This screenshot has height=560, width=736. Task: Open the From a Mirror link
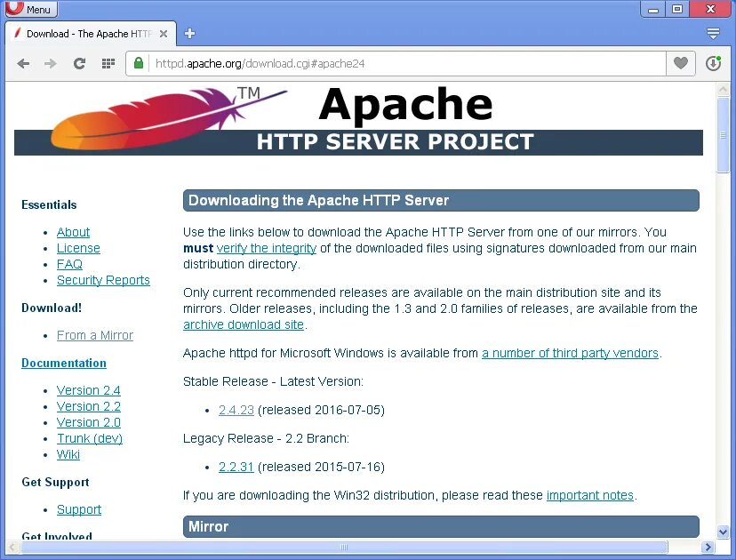coord(95,335)
